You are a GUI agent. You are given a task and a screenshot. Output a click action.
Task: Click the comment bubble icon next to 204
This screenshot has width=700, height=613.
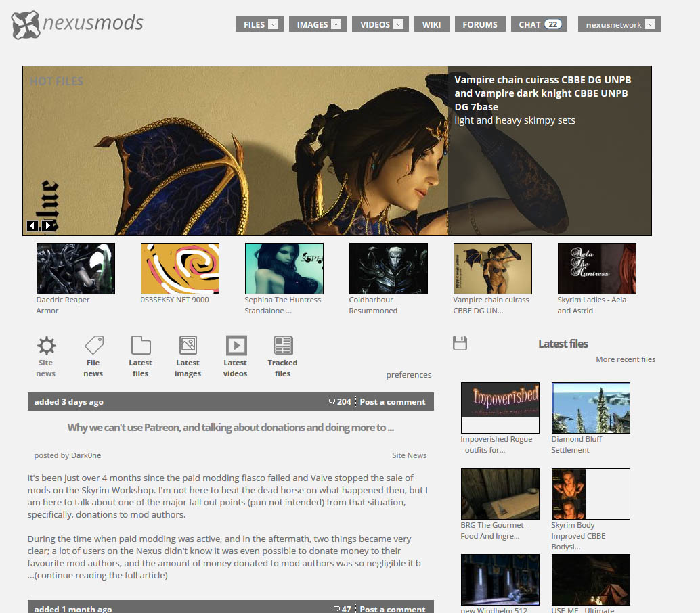(x=332, y=401)
